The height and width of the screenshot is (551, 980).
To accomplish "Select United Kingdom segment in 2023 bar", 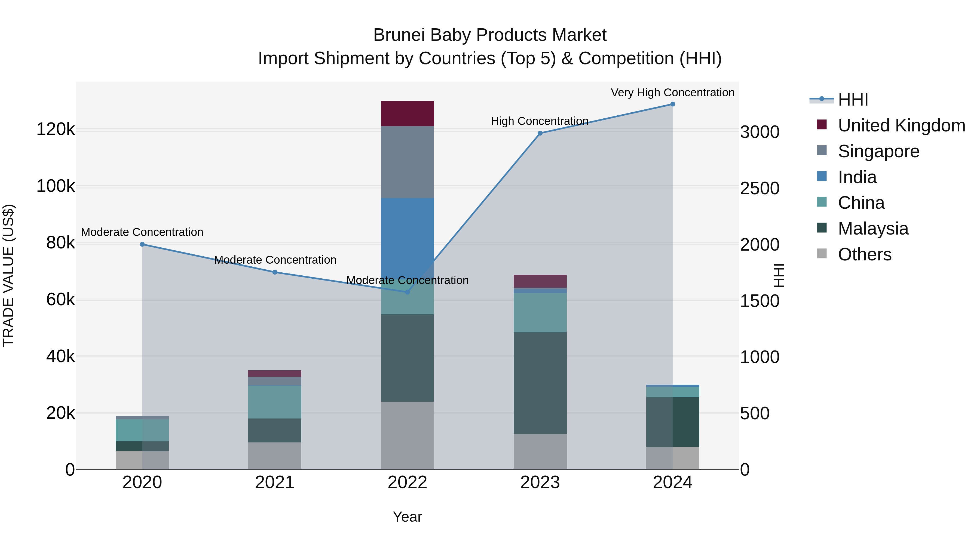I will (x=540, y=281).
